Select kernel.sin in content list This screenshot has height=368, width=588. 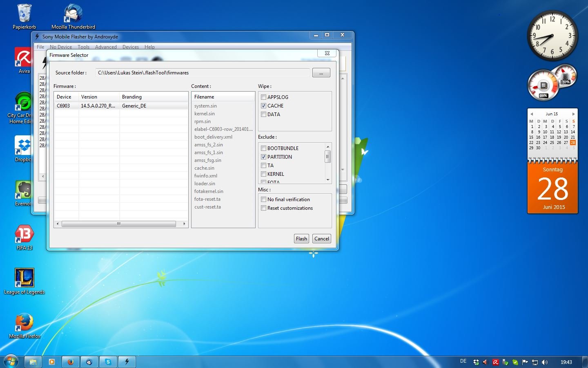(x=205, y=114)
